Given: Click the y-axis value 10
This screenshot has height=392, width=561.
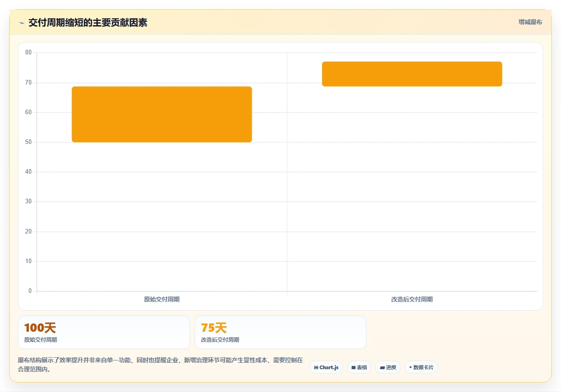Looking at the screenshot, I should pyautogui.click(x=28, y=261).
